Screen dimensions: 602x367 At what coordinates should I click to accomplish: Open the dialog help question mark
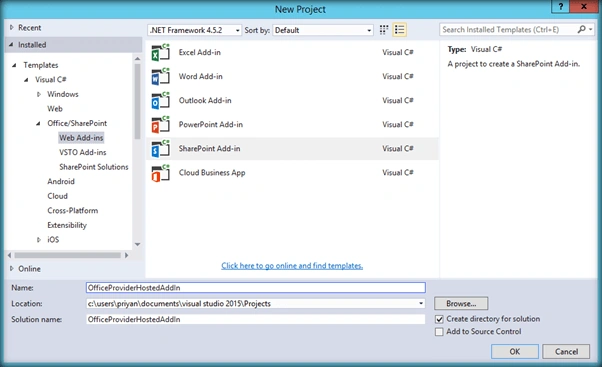pos(560,7)
